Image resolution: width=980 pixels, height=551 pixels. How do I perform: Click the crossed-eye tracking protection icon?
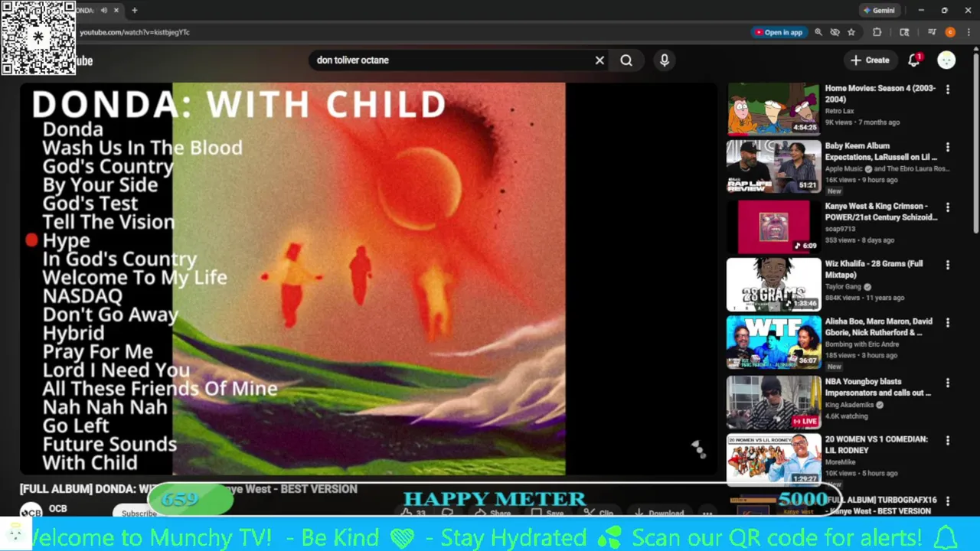tap(835, 32)
